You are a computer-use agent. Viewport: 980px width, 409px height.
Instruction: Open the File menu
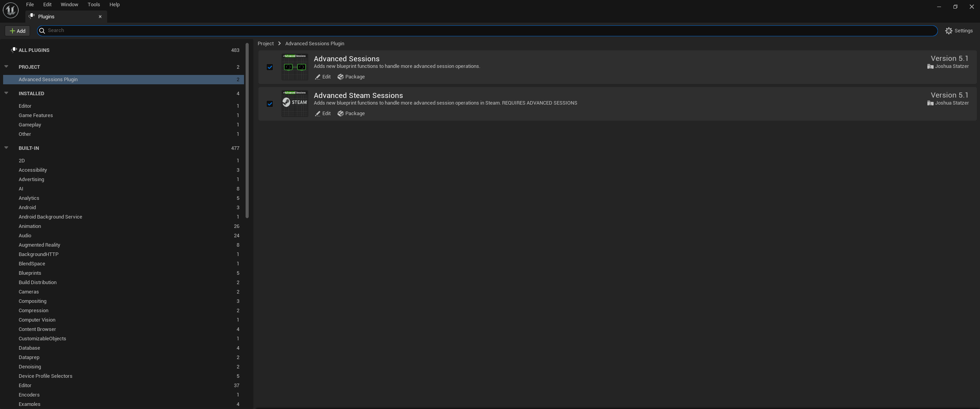pos(30,5)
